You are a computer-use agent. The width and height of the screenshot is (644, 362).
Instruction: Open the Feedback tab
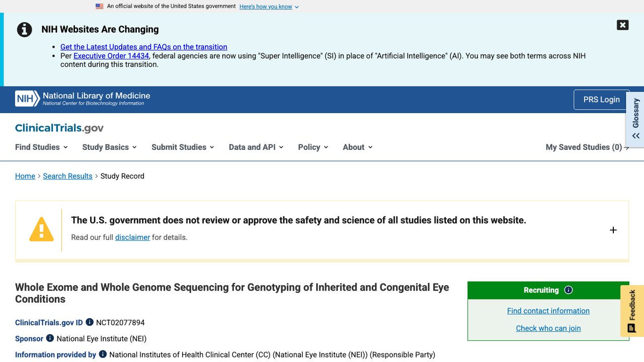[632, 311]
